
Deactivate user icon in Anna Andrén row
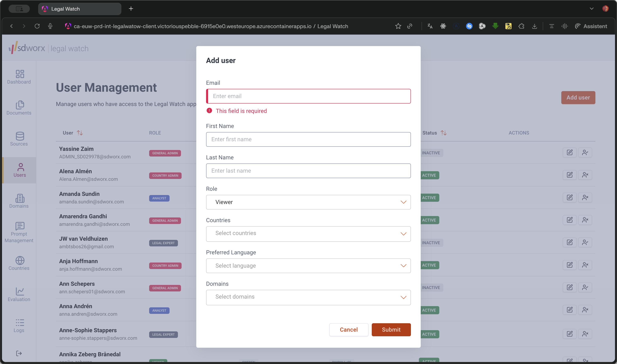click(585, 310)
